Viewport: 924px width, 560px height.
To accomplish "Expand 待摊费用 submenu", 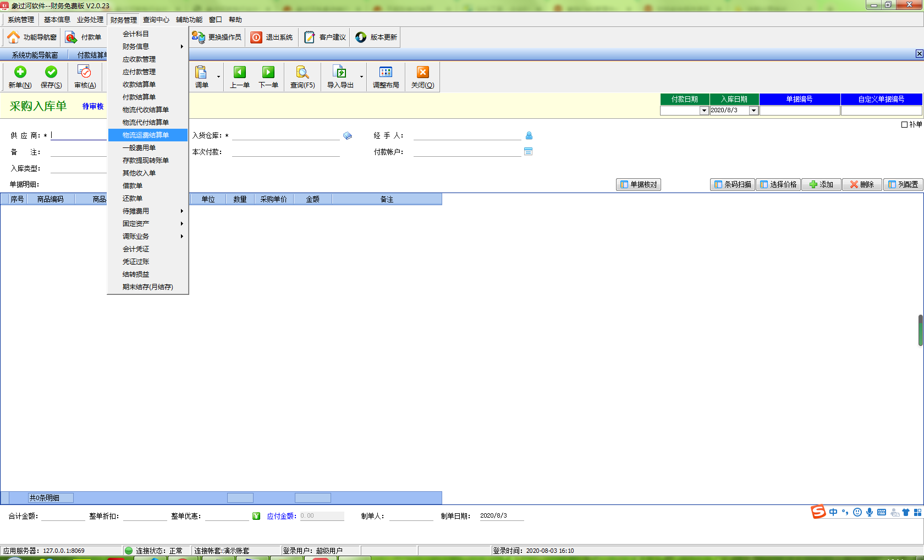I will coord(147,211).
